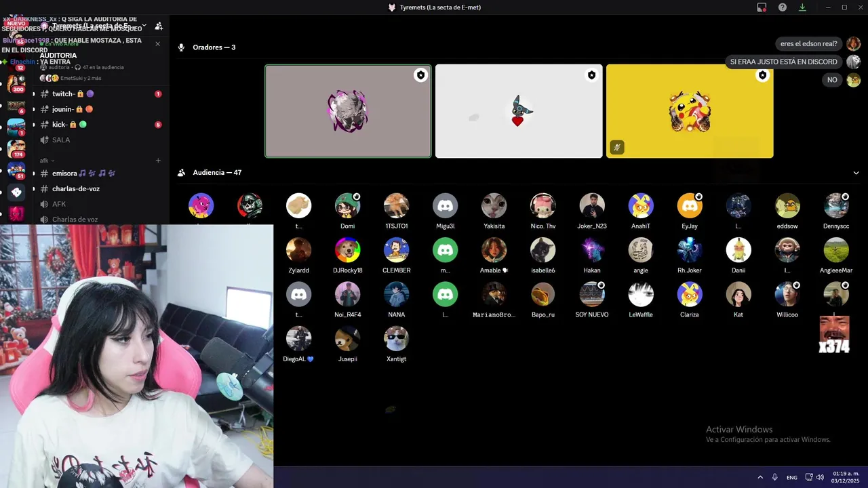Viewport: 868px width, 488px height.
Task: Open the jounin- text channel
Action: point(100,109)
